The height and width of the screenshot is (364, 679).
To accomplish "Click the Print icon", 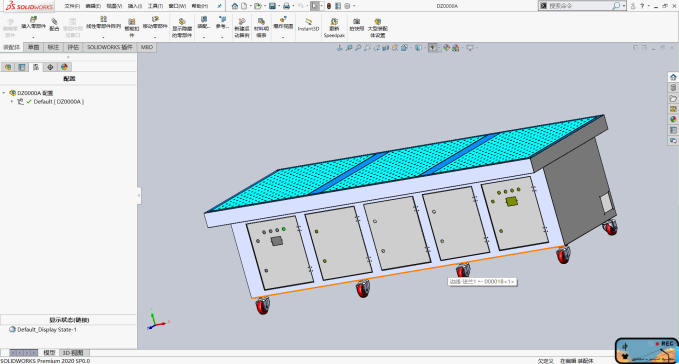I will pyautogui.click(x=286, y=6).
